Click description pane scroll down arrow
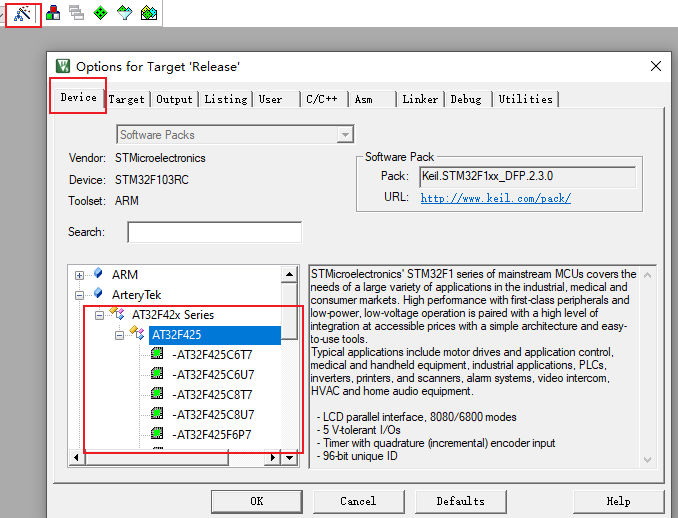Screen dimensions: 678x518 647,459
